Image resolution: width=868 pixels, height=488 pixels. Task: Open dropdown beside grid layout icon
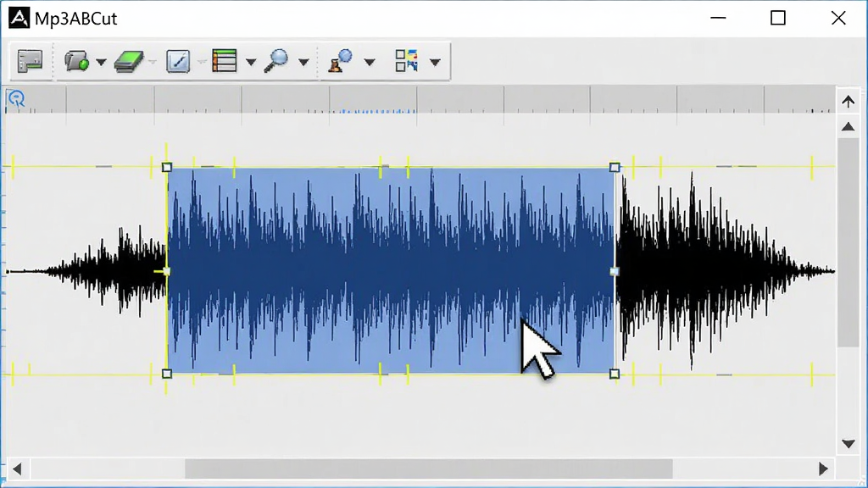coord(435,62)
